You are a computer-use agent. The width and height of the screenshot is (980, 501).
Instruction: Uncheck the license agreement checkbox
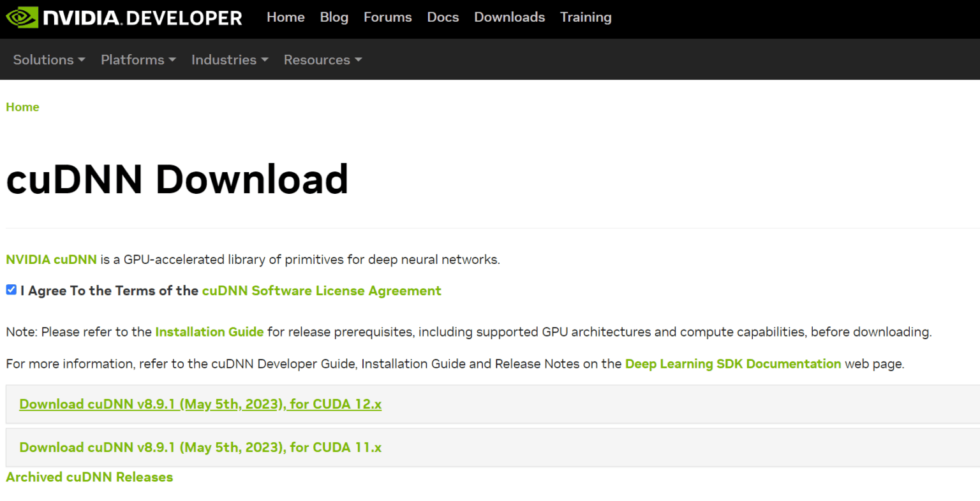11,289
